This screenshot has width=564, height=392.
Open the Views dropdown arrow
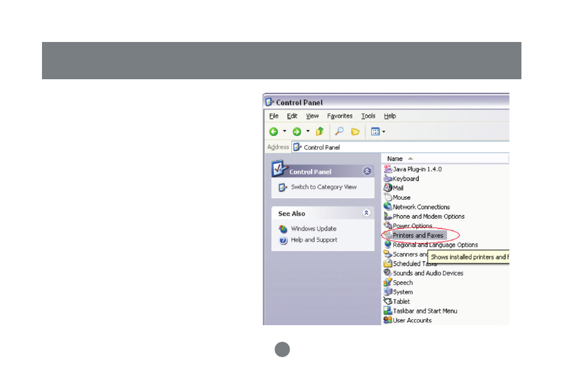pyautogui.click(x=384, y=132)
